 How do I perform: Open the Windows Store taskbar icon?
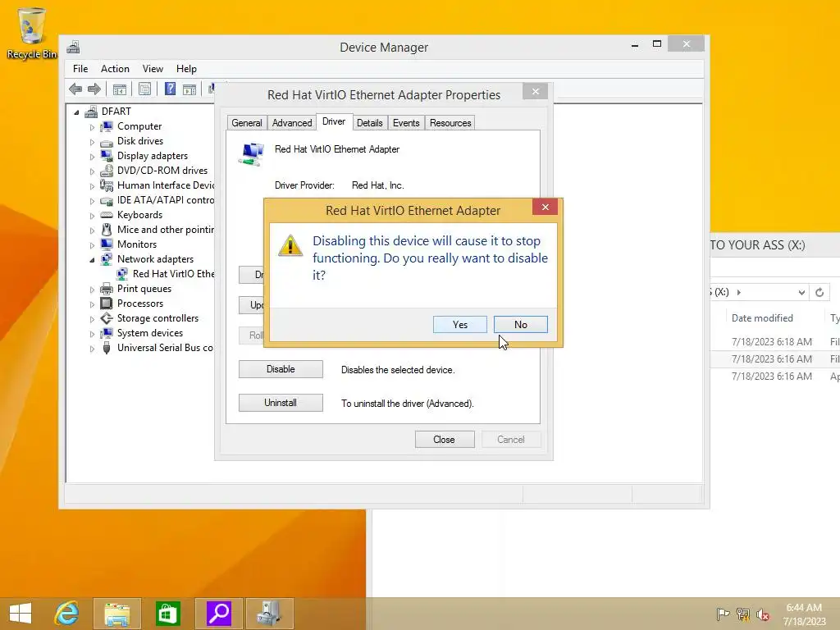pyautogui.click(x=167, y=614)
